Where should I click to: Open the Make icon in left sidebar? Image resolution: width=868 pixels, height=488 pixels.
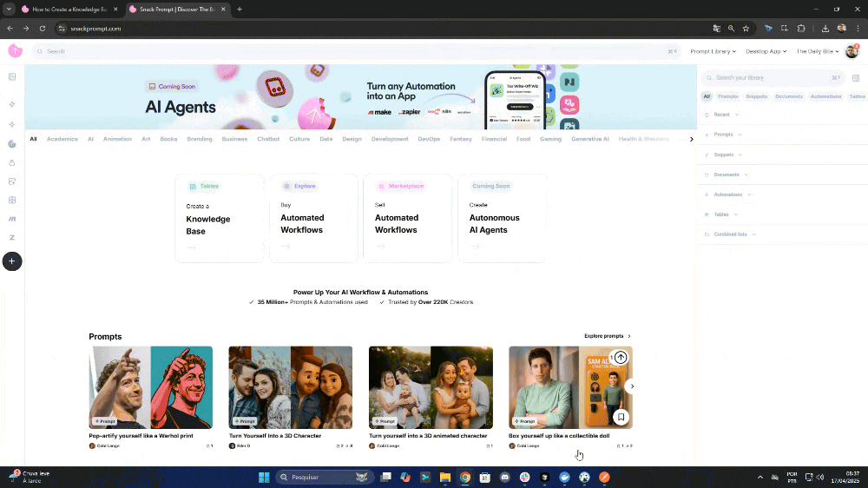pyautogui.click(x=12, y=219)
